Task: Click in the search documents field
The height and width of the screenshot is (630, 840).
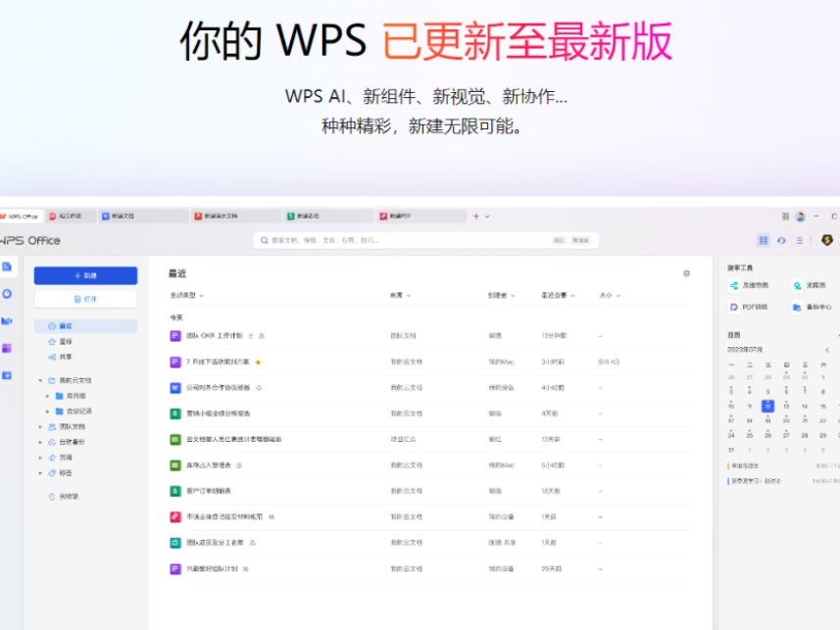Action: pyautogui.click(x=426, y=240)
